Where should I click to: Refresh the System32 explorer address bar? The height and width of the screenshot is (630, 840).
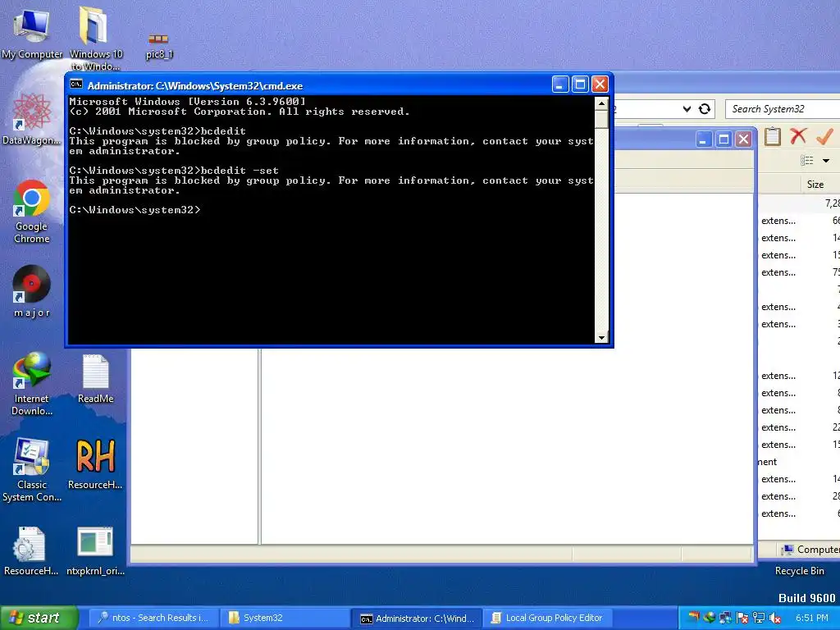click(705, 109)
